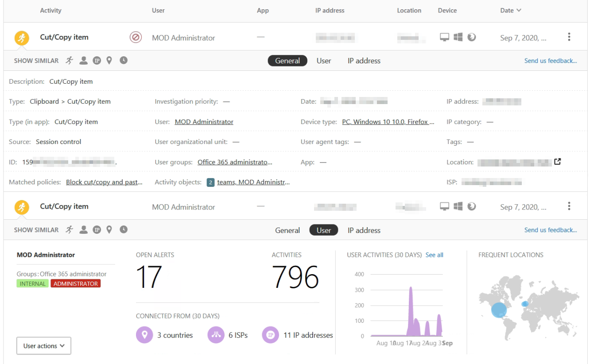Click MOD Administrator in the first activity row
This screenshot has width=590, height=364.
click(183, 38)
